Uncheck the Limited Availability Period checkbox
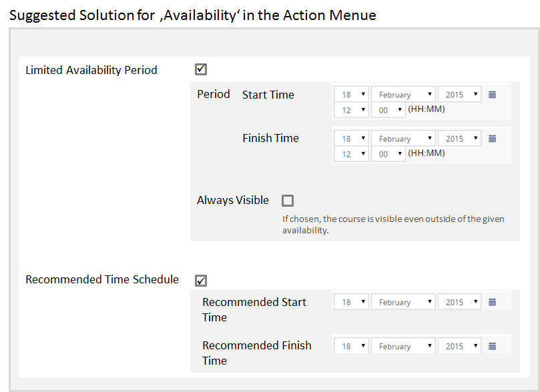 [201, 69]
